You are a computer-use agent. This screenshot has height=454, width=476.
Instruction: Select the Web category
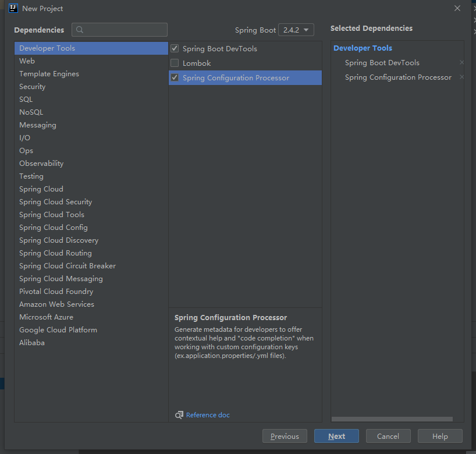[91, 61]
